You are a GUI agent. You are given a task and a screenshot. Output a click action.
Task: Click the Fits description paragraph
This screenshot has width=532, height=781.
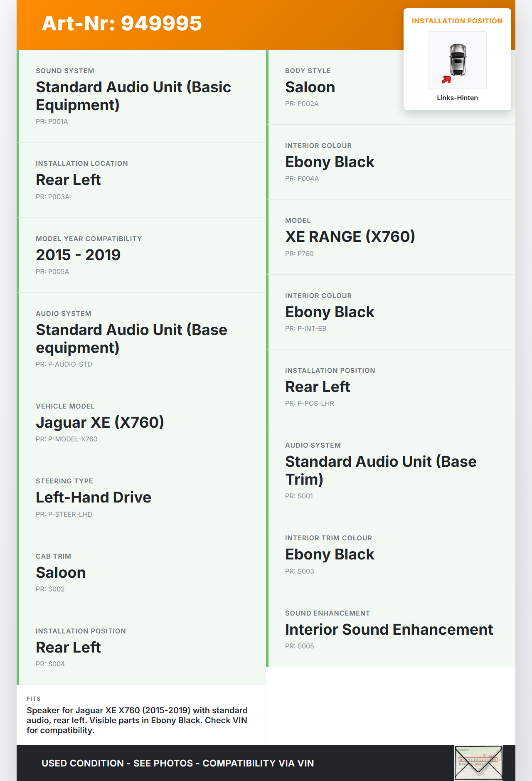(137, 720)
